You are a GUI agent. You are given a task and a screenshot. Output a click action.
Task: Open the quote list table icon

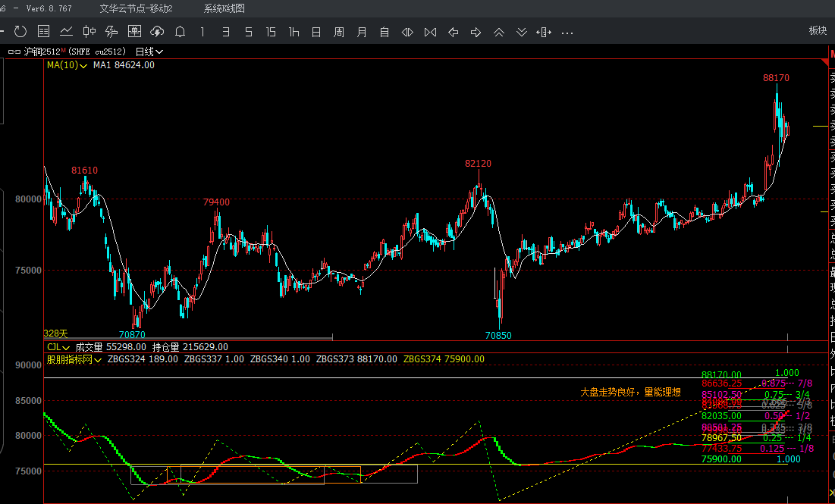43,31
